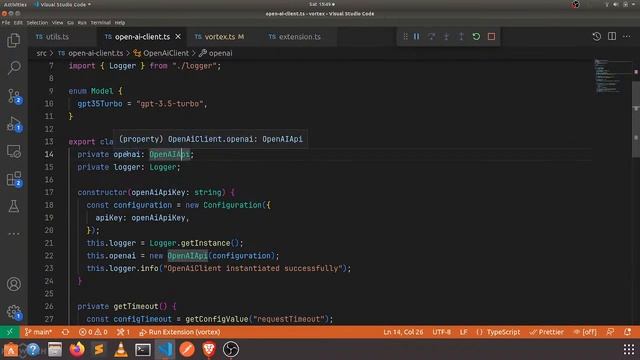Open the Explorer view in activity bar
Image resolution: width=640 pixels, height=360 pixels.
coord(13,40)
